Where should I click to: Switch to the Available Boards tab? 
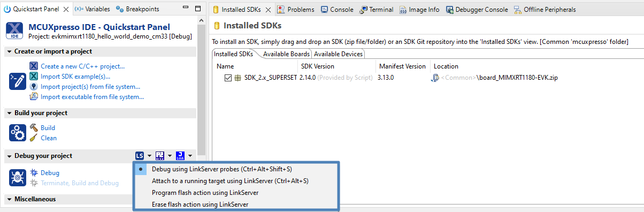[286, 54]
